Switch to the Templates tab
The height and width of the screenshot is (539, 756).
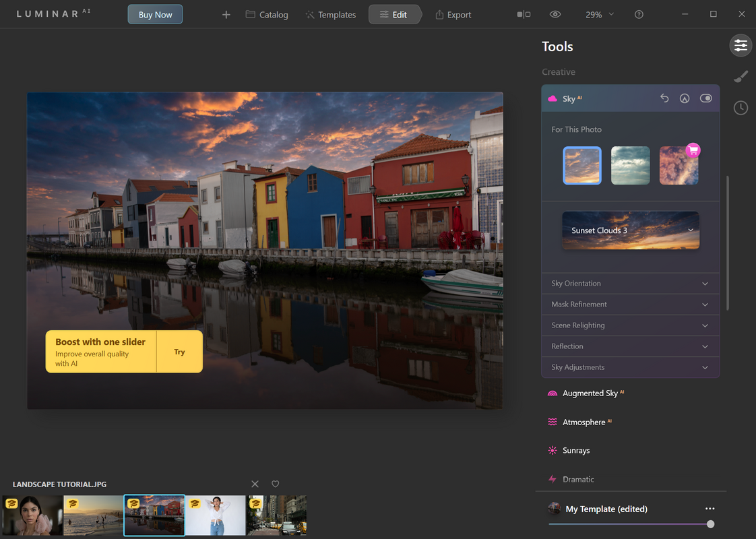click(331, 15)
